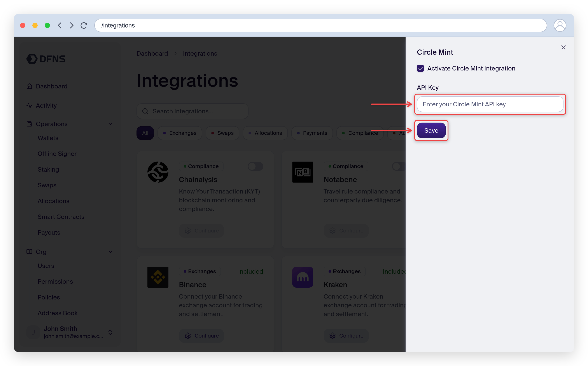
Task: Open Address Book in sidebar
Action: [58, 313]
